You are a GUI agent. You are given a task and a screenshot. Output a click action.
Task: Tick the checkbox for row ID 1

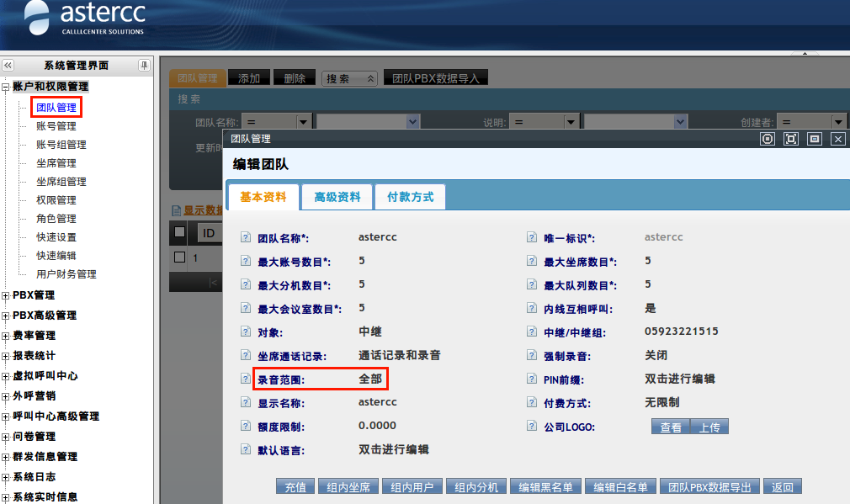(179, 257)
